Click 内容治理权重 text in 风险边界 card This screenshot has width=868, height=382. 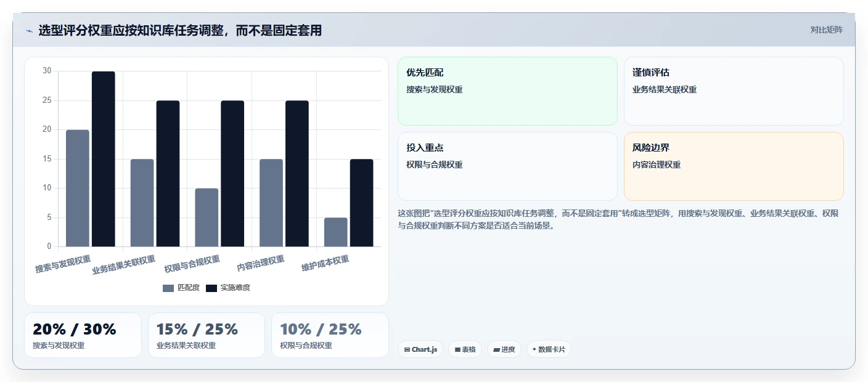657,165
